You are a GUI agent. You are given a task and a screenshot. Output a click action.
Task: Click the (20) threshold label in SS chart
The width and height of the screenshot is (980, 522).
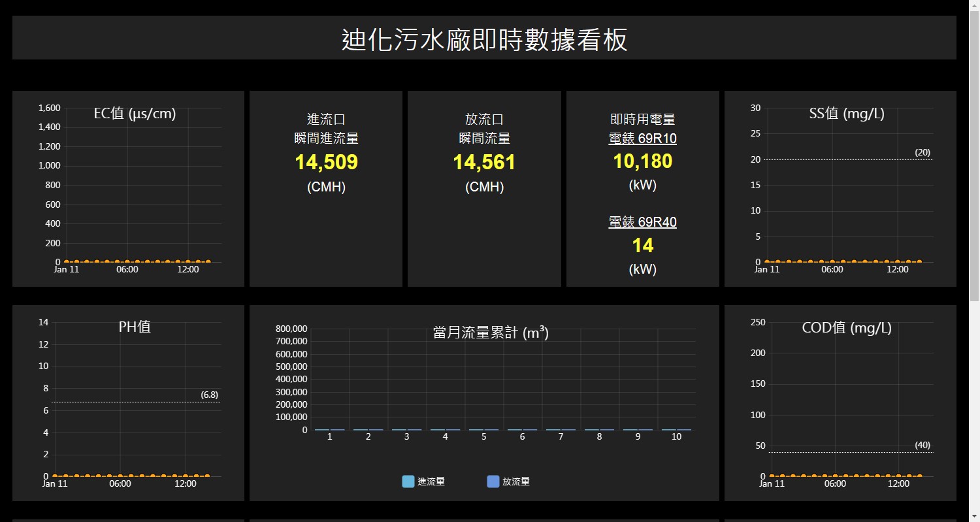[x=923, y=152]
